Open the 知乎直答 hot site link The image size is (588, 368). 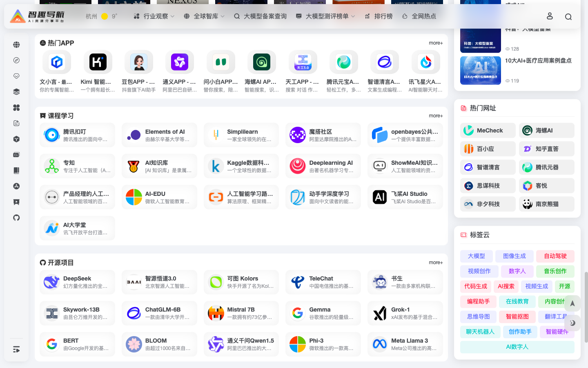pyautogui.click(x=547, y=149)
